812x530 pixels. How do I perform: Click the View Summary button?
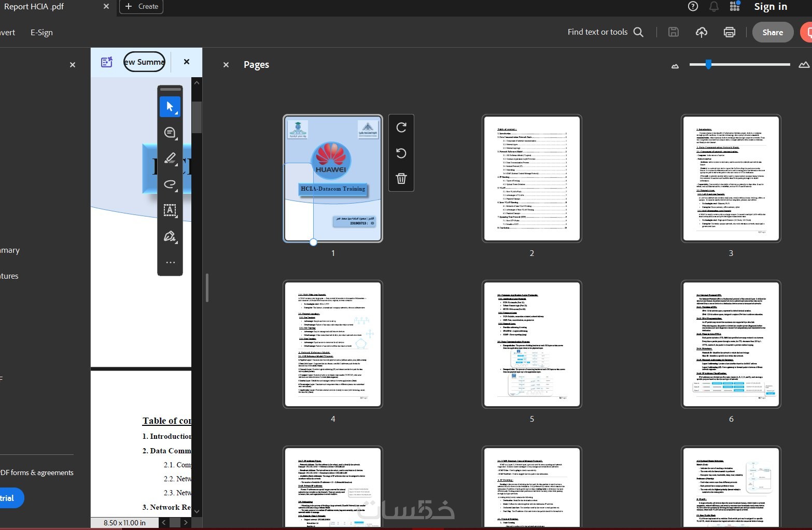[144, 62]
